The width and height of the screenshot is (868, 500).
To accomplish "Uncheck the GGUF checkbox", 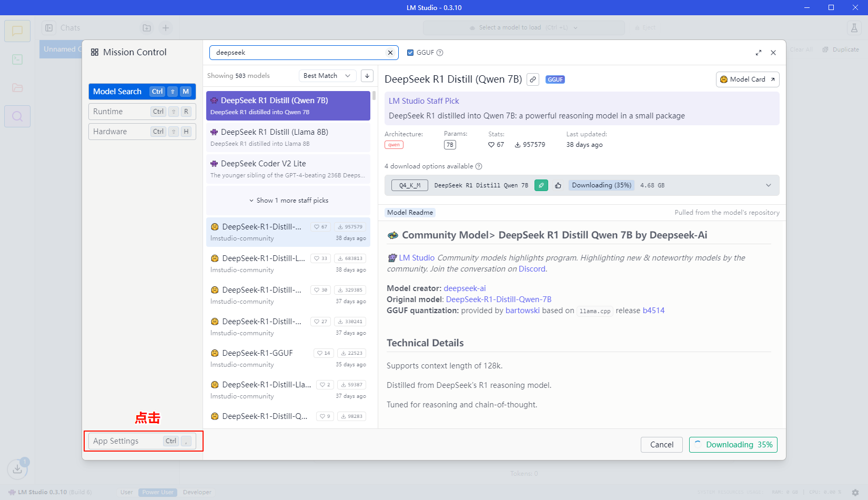I will click(x=410, y=53).
